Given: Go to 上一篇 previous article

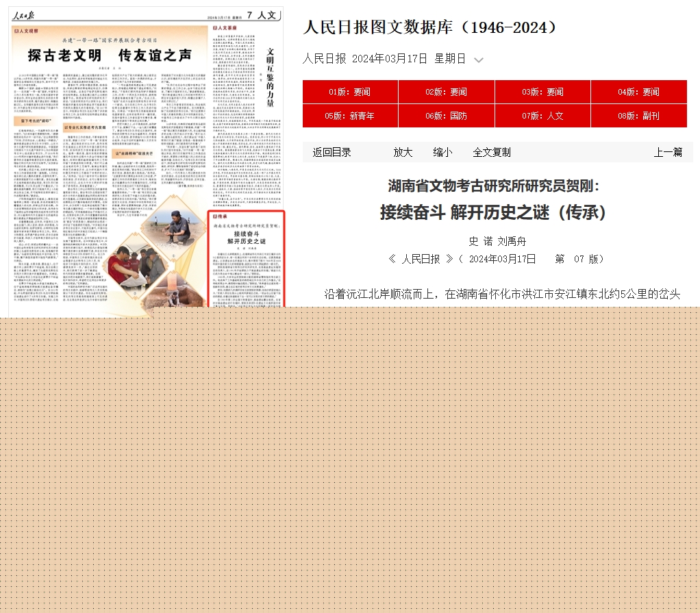Looking at the screenshot, I should pos(668,152).
